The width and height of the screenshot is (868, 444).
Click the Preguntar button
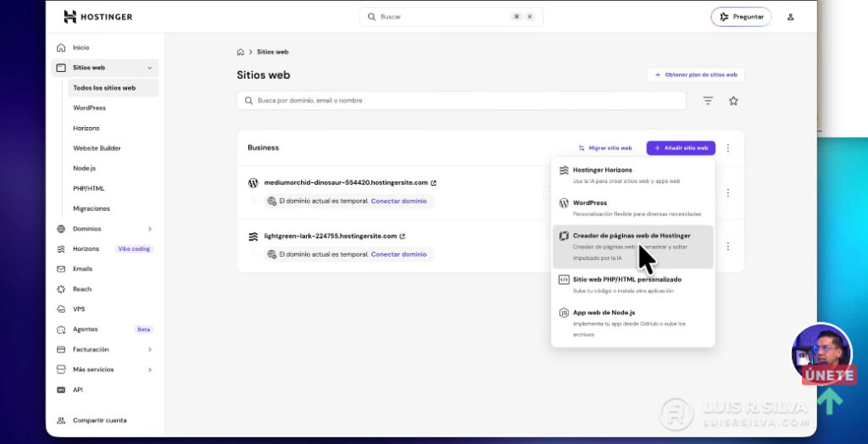point(741,17)
